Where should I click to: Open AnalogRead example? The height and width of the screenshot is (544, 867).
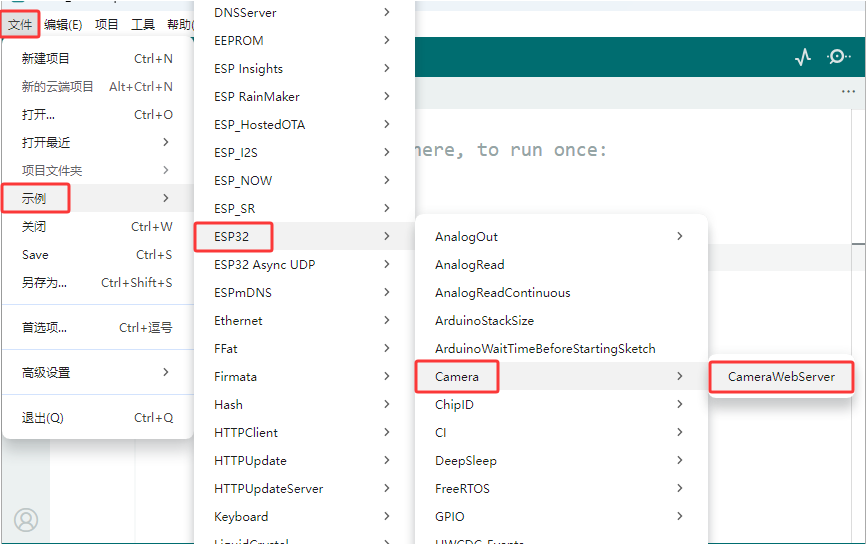[x=561, y=264]
